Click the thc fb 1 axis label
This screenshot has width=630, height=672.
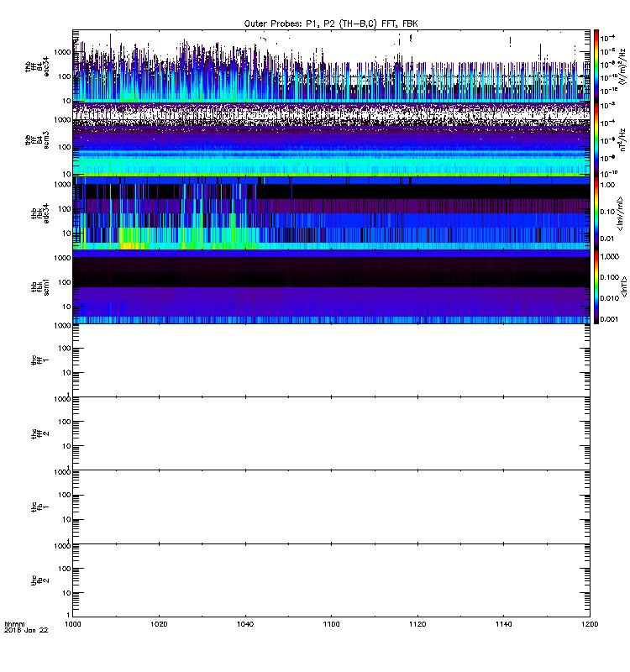pos(39,507)
